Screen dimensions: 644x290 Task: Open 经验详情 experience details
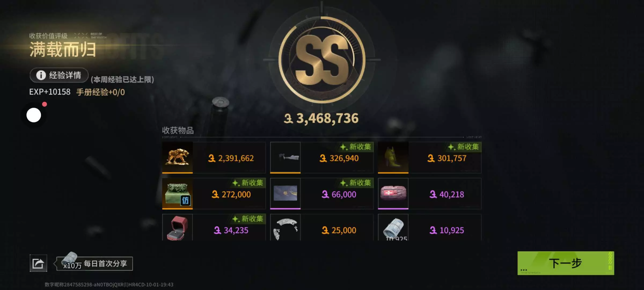[59, 75]
